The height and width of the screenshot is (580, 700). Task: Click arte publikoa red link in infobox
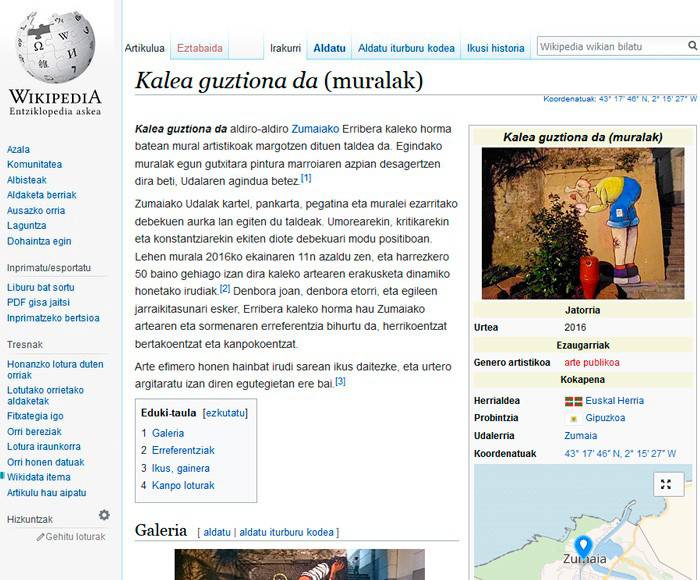tap(592, 363)
